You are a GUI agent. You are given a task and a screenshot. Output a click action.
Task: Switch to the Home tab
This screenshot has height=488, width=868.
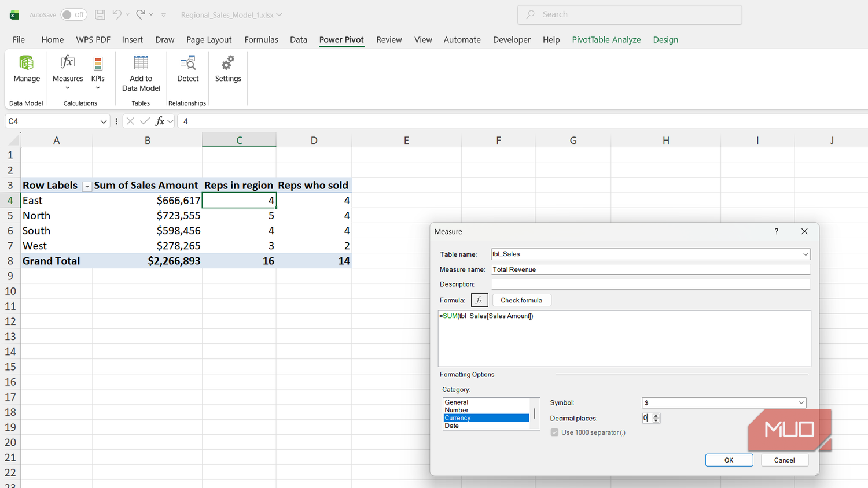[x=53, y=39]
